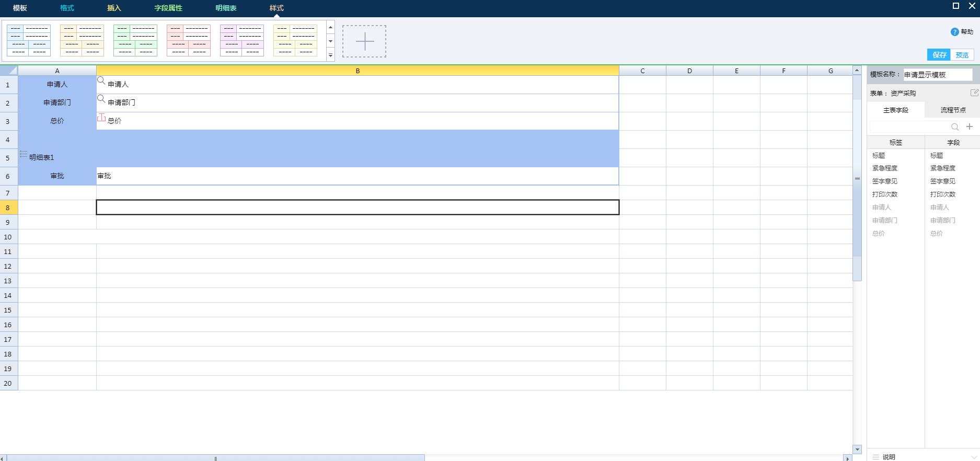Click the search magnifier in field panel

coord(954,127)
